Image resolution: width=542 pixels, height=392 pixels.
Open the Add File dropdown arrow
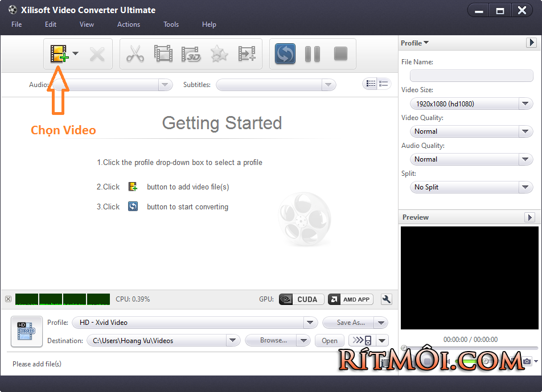point(76,53)
